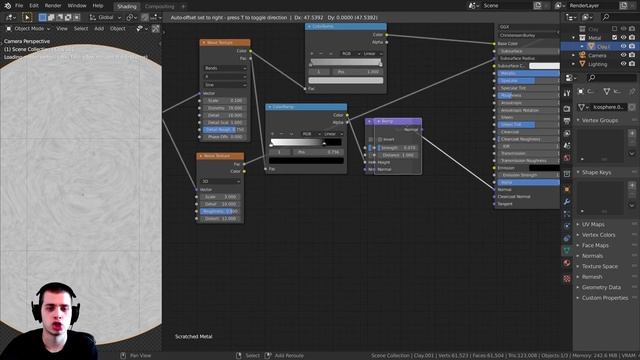This screenshot has height=360, width=640.
Task: Click the Metal collection icon in outliner
Action: tap(582, 38)
